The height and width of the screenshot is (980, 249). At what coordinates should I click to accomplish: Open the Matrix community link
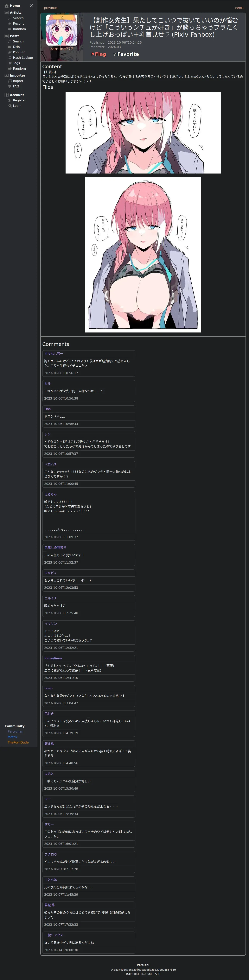13,737
